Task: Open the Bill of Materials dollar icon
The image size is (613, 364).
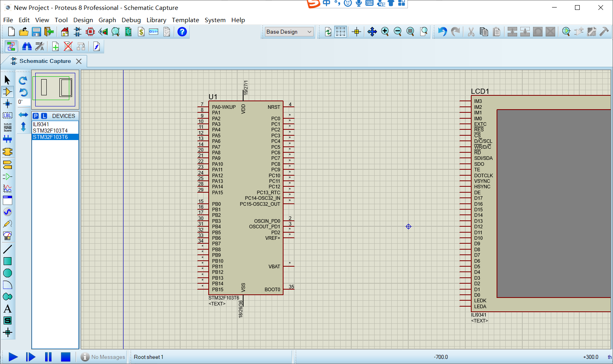Action: point(141,32)
